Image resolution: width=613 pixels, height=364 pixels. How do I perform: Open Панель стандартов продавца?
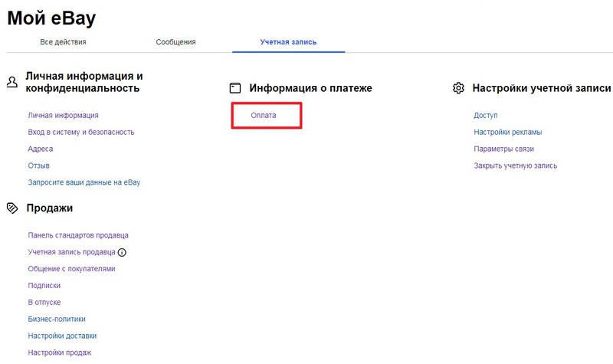point(78,235)
